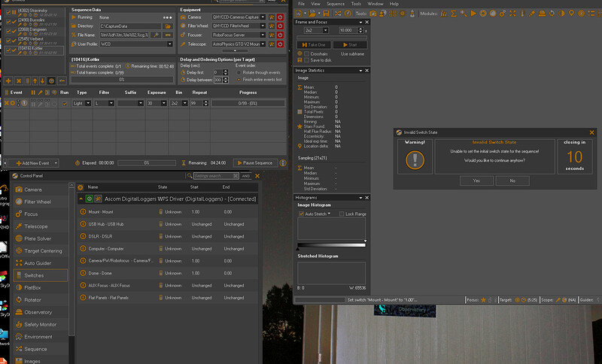Click the delete target X icon

click(19, 80)
